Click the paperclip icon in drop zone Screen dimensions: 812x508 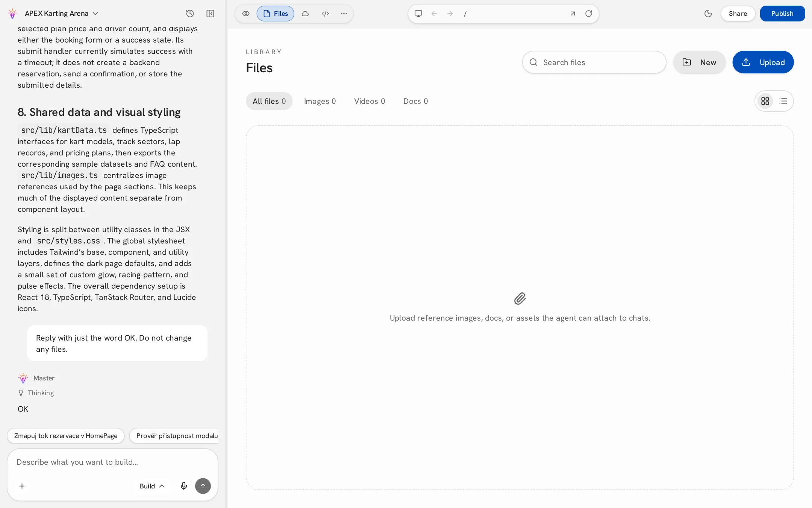[x=520, y=299]
